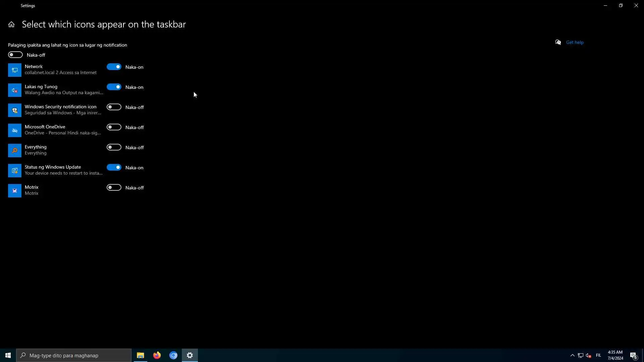
Task: Click the Network app icon tile
Action: click(x=15, y=70)
